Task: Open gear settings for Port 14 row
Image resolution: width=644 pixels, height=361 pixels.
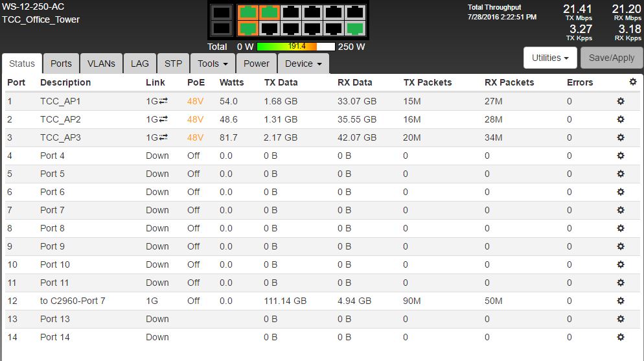Action: pyautogui.click(x=620, y=337)
